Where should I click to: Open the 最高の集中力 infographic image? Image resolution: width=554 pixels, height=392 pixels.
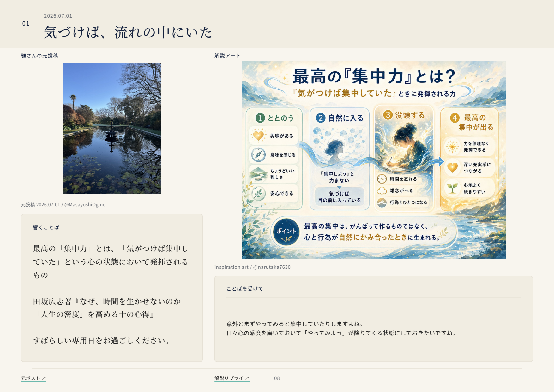click(x=374, y=160)
